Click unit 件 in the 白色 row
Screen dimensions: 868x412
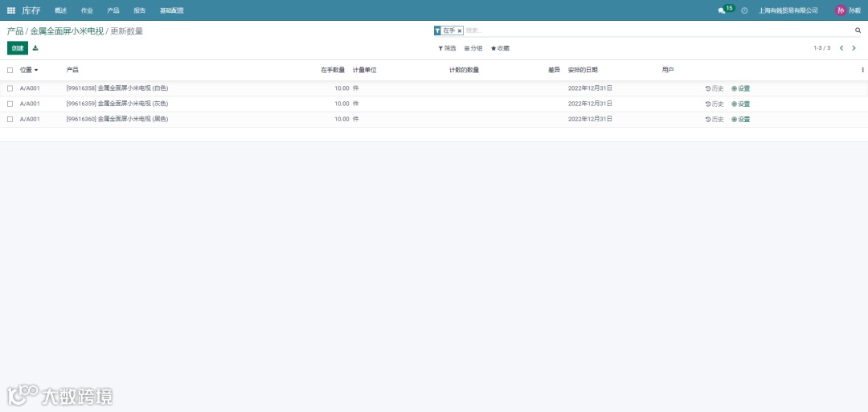click(x=356, y=88)
